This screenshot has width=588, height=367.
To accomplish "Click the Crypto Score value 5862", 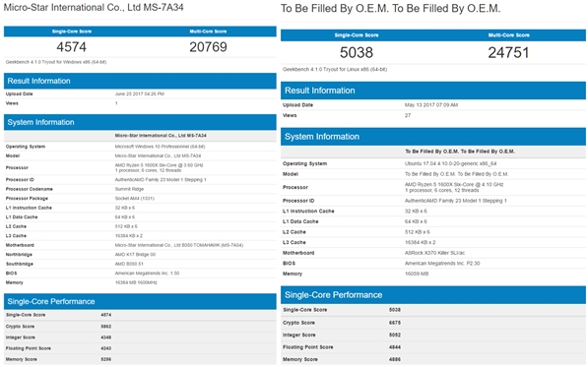I will click(106, 327).
